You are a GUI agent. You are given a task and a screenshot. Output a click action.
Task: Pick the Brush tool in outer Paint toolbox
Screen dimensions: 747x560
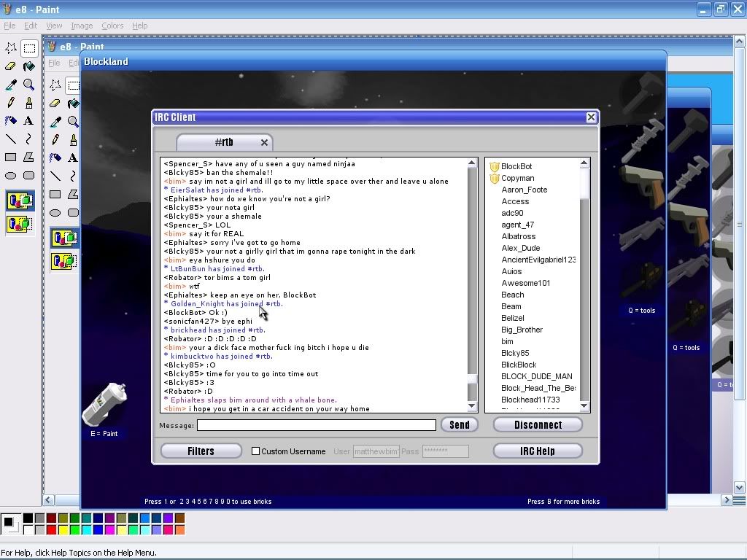click(29, 102)
